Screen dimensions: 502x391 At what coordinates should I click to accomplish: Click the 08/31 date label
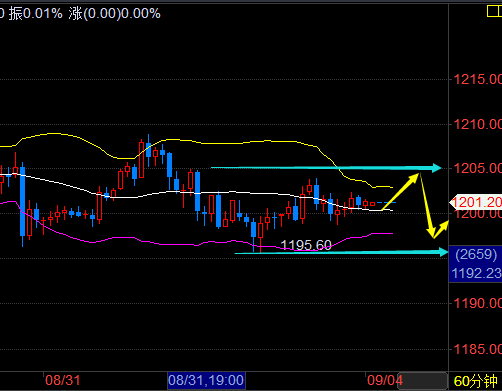click(x=63, y=380)
